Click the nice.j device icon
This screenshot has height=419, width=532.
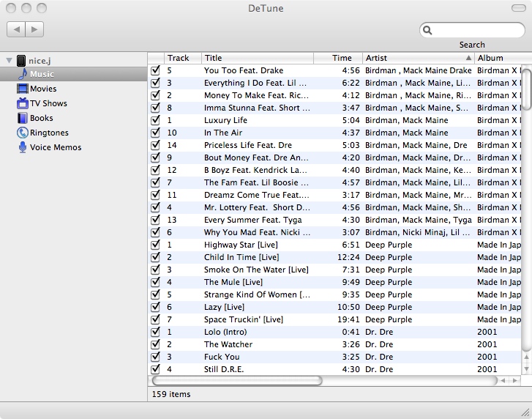tap(21, 61)
